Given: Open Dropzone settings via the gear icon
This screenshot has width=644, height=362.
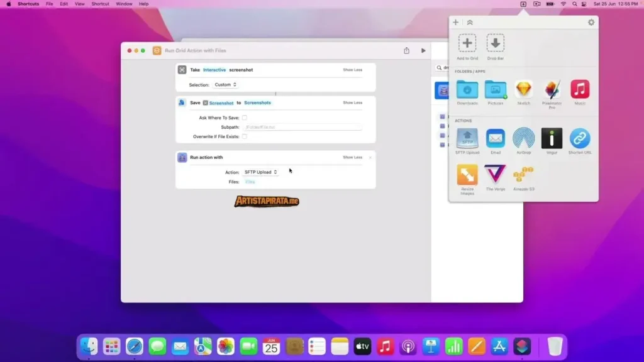Looking at the screenshot, I should click(x=590, y=22).
